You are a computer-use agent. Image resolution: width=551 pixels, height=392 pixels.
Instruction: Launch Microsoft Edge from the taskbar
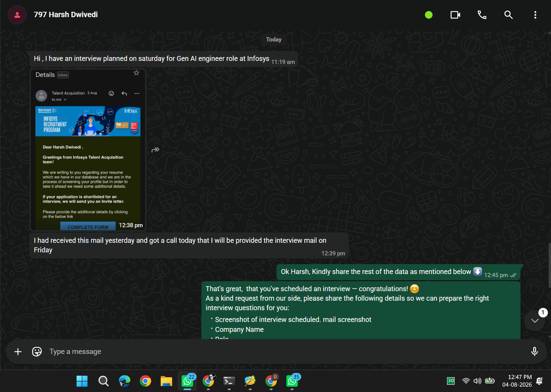click(124, 381)
